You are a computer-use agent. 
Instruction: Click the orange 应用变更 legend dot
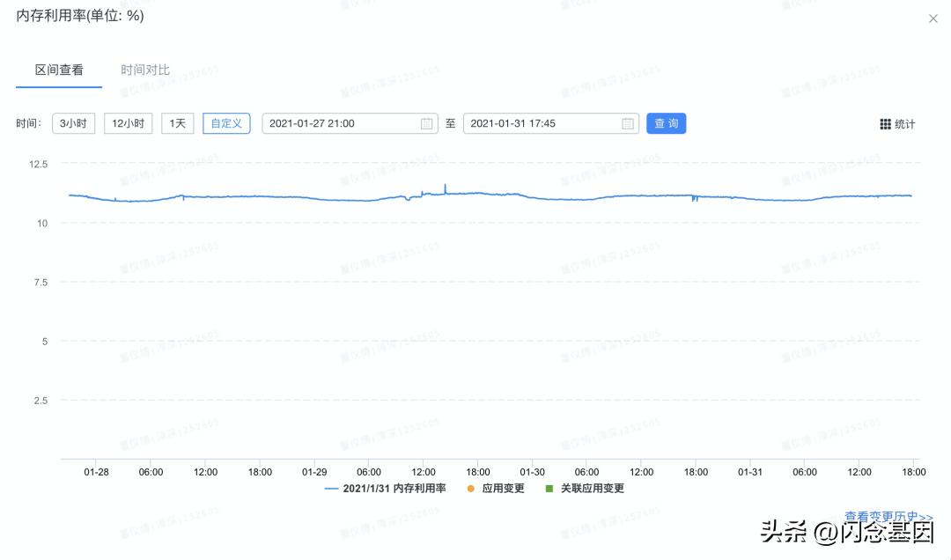point(473,487)
